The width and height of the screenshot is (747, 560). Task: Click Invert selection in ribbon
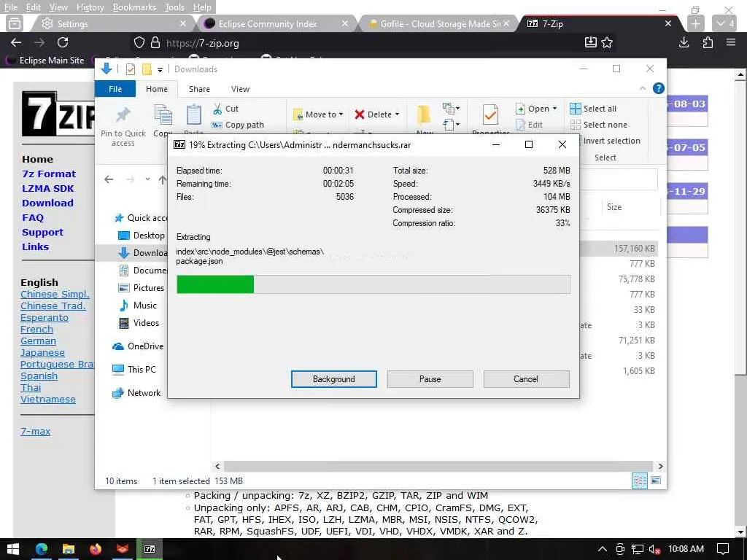[611, 141]
